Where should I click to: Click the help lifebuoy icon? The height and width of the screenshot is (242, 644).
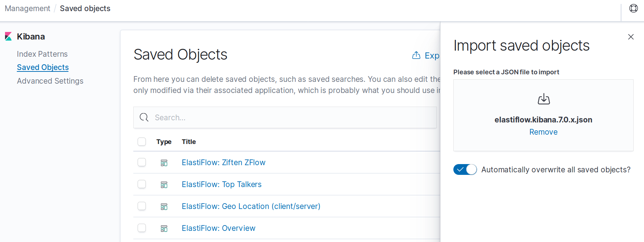coord(634,8)
